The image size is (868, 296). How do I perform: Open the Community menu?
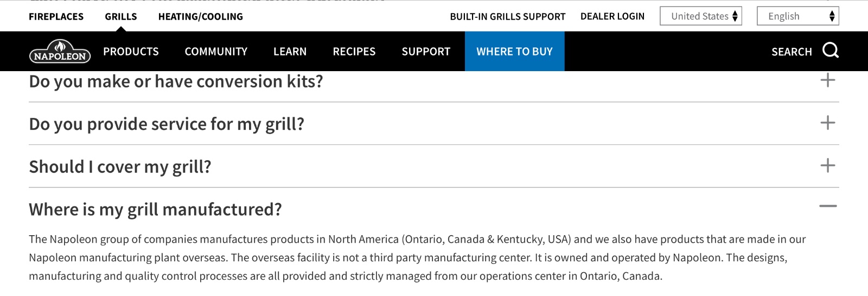(216, 52)
